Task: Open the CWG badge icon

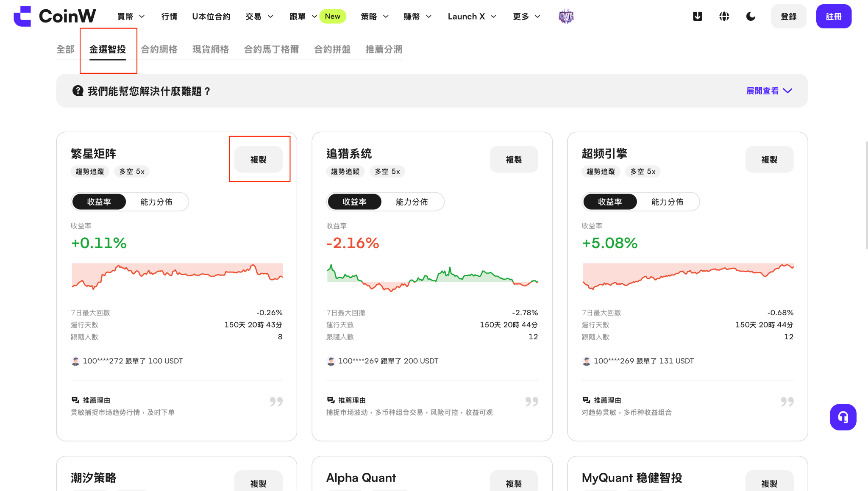Action: click(x=566, y=17)
